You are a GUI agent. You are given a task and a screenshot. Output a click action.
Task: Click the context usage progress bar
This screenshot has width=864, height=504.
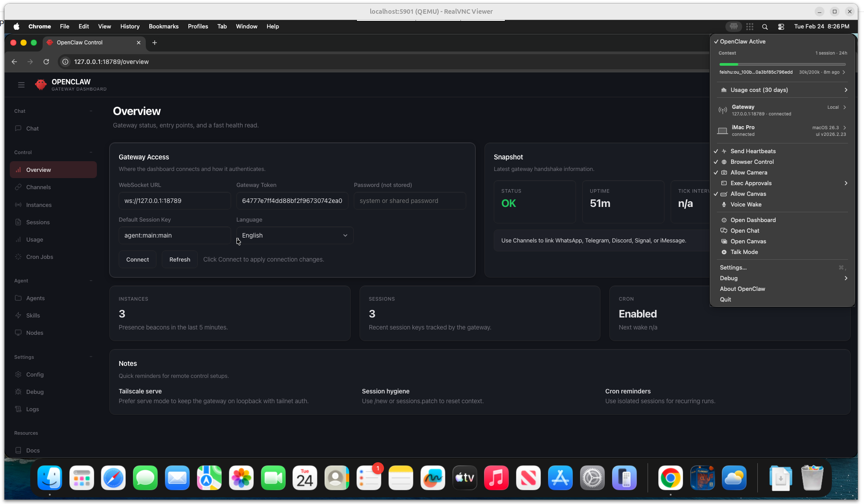click(x=783, y=64)
